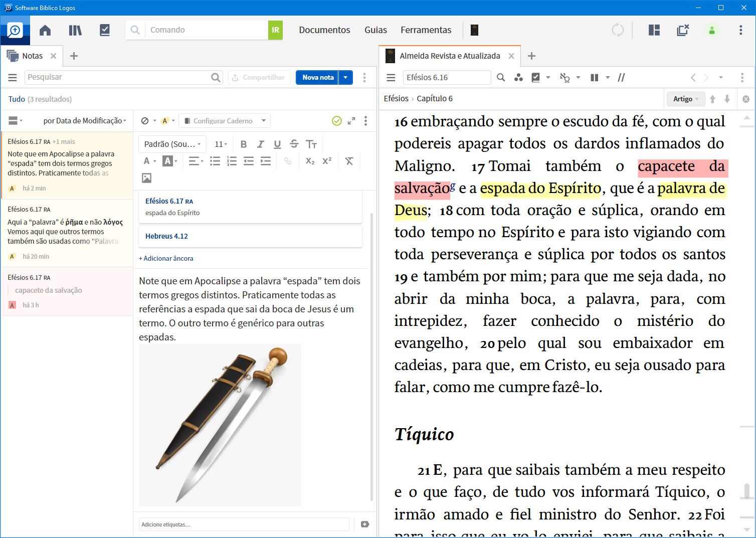The height and width of the screenshot is (538, 756).
Task: Click the Compartilhar button
Action: click(x=259, y=77)
